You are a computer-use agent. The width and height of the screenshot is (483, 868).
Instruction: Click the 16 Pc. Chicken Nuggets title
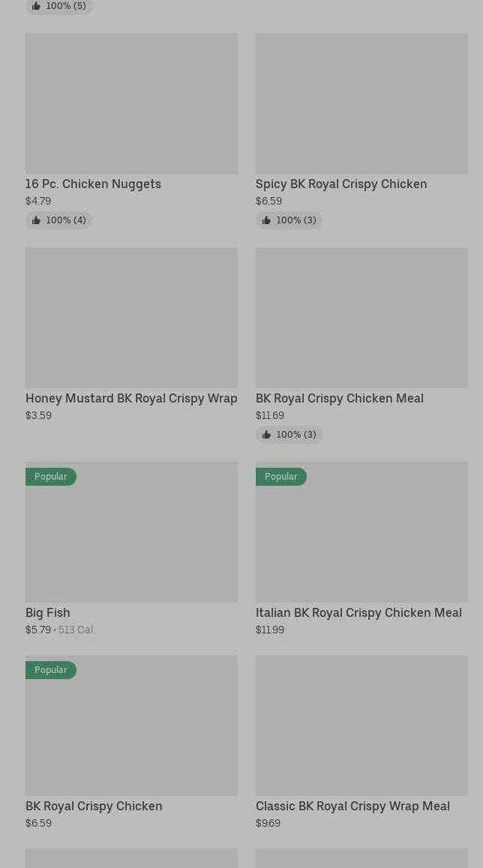click(x=93, y=184)
